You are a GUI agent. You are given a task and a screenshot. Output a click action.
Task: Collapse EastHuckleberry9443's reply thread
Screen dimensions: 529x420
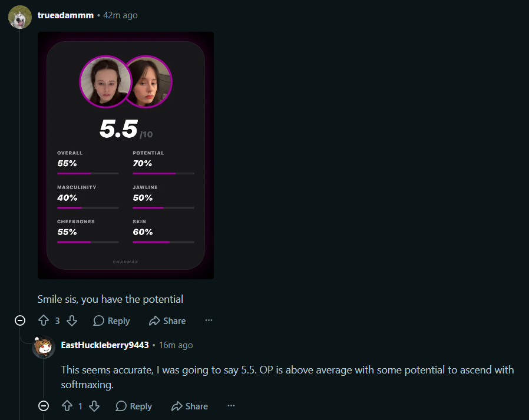(44, 405)
